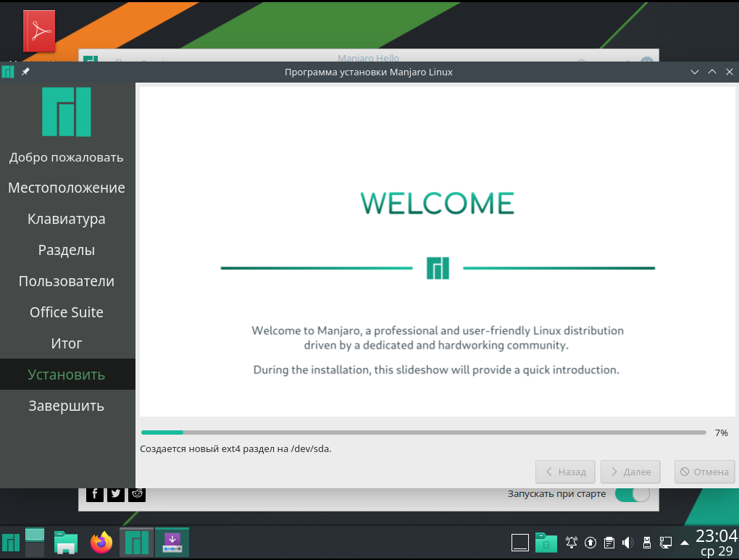This screenshot has width=739, height=560.
Task: Select the 'Установить' step in sidebar
Action: (x=67, y=375)
